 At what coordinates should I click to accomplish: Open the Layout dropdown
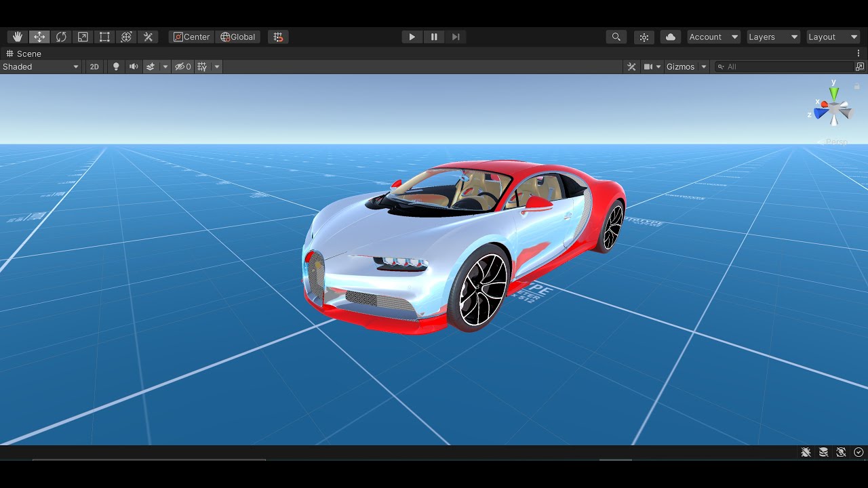pyautogui.click(x=833, y=37)
